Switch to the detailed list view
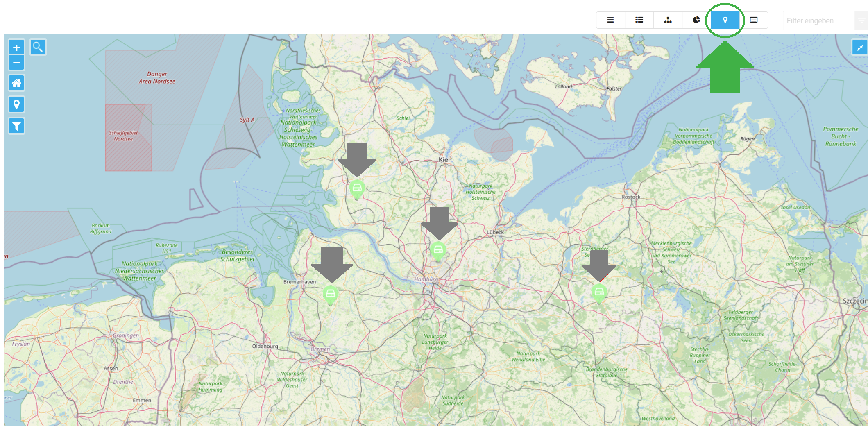The width and height of the screenshot is (868, 426). tap(639, 20)
